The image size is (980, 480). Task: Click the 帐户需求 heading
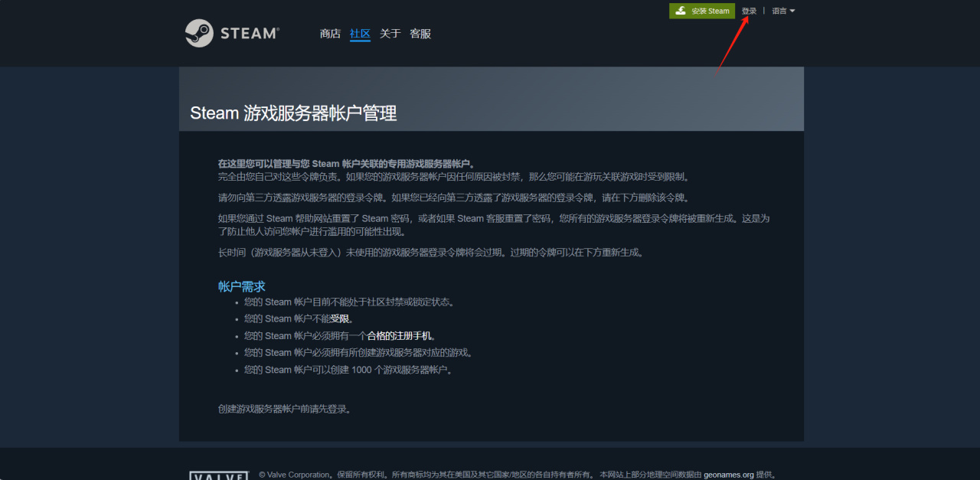[242, 286]
